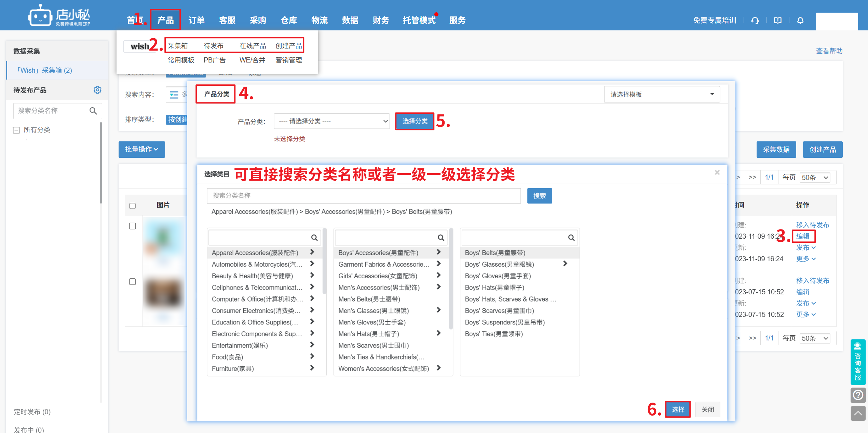The width and height of the screenshot is (868, 433).
Task: Click the customer service headset icon
Action: 755,20
